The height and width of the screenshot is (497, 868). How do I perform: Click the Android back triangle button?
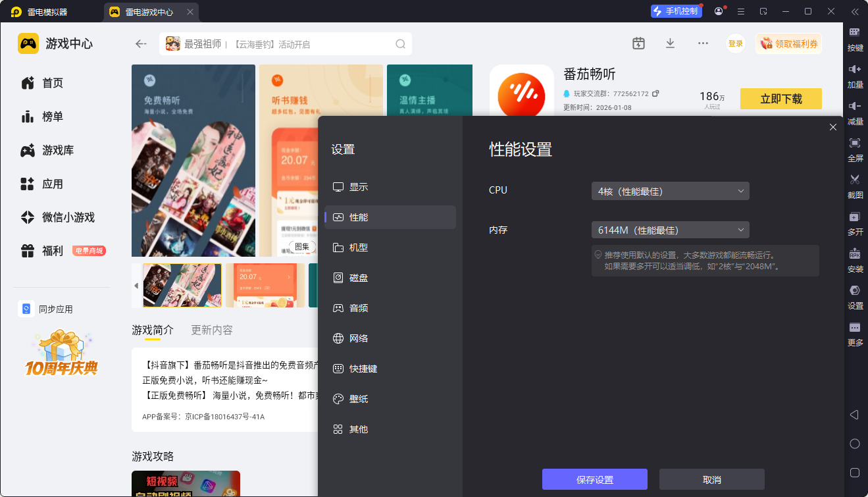click(854, 415)
